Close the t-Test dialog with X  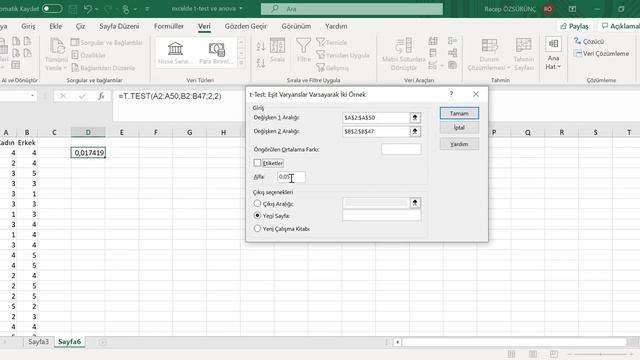(476, 94)
